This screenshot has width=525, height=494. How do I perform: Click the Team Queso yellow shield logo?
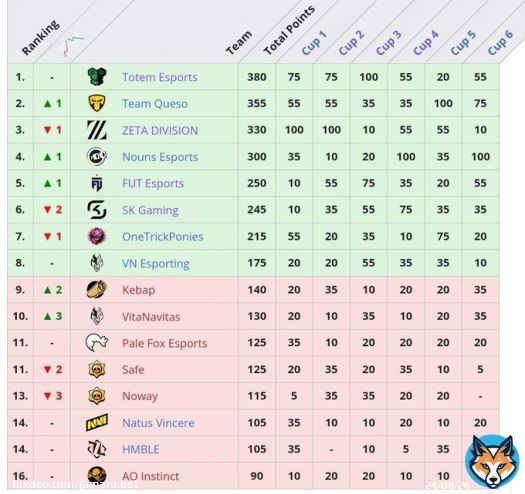click(x=97, y=103)
